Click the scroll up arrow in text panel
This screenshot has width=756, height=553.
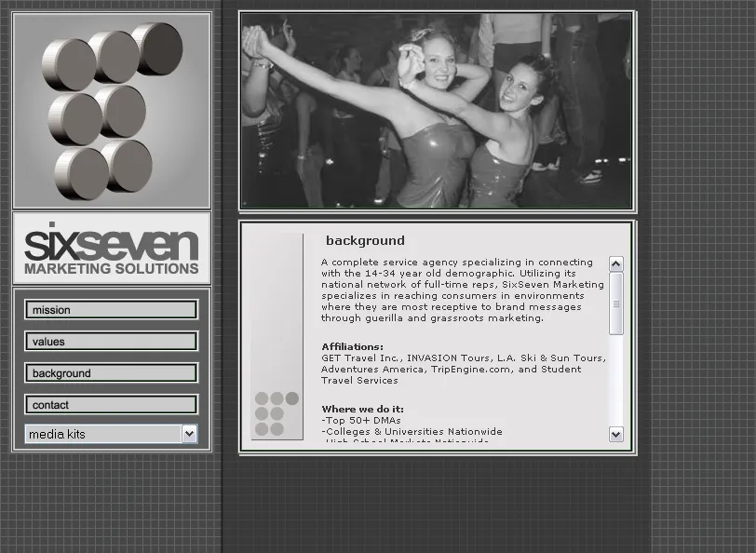click(615, 263)
